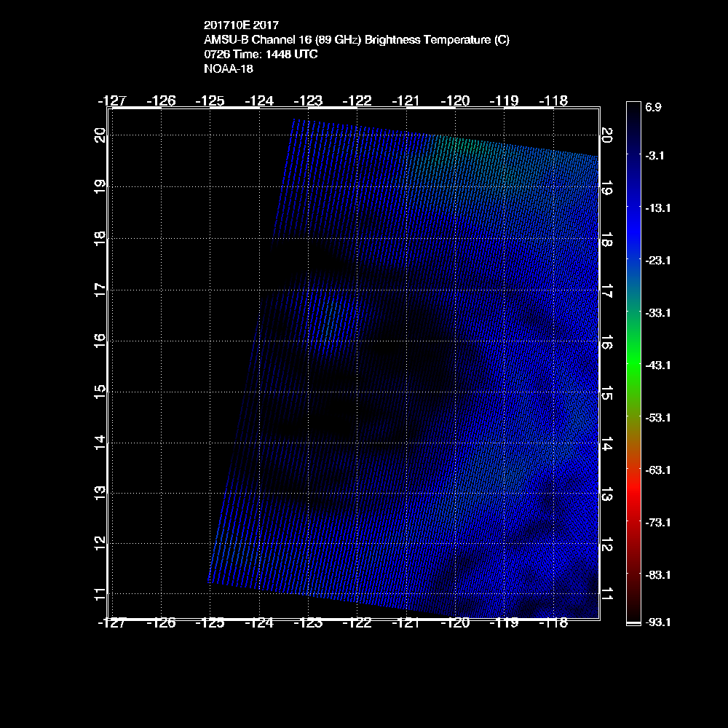This screenshot has height=728, width=728.
Task: Click the 14 latitude label on right axis
Action: click(x=607, y=444)
